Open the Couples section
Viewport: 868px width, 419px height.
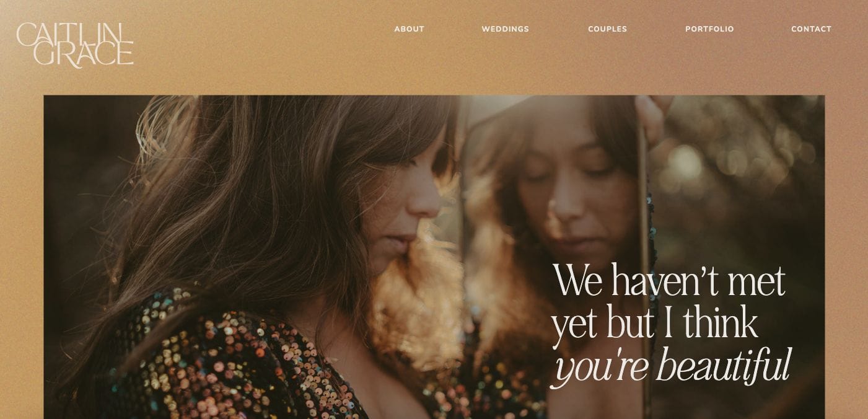(607, 29)
